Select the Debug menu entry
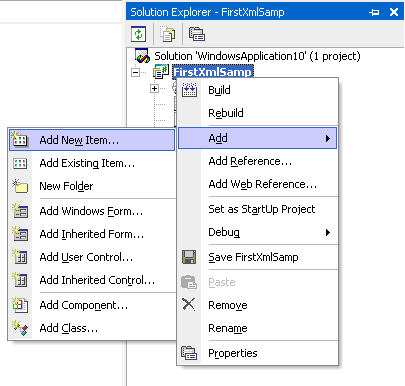The width and height of the screenshot is (405, 386). (257, 232)
